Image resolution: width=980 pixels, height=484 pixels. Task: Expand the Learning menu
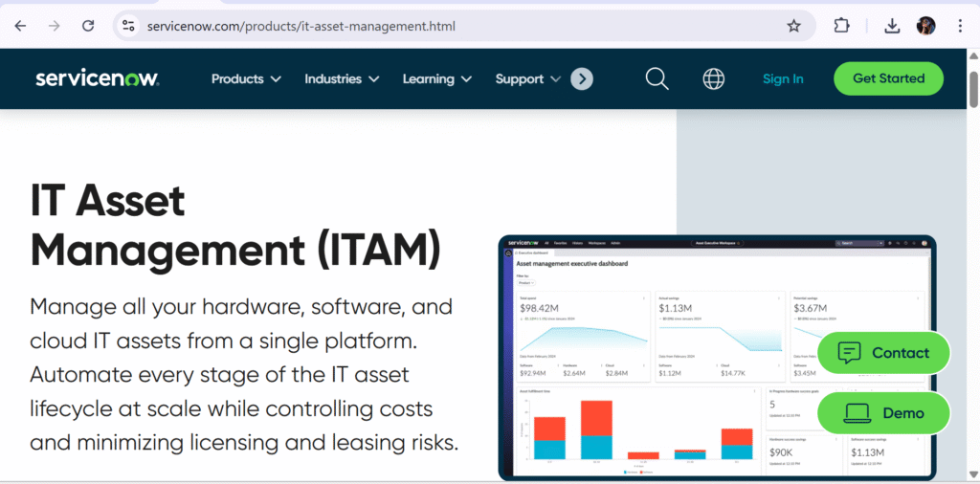click(x=436, y=78)
